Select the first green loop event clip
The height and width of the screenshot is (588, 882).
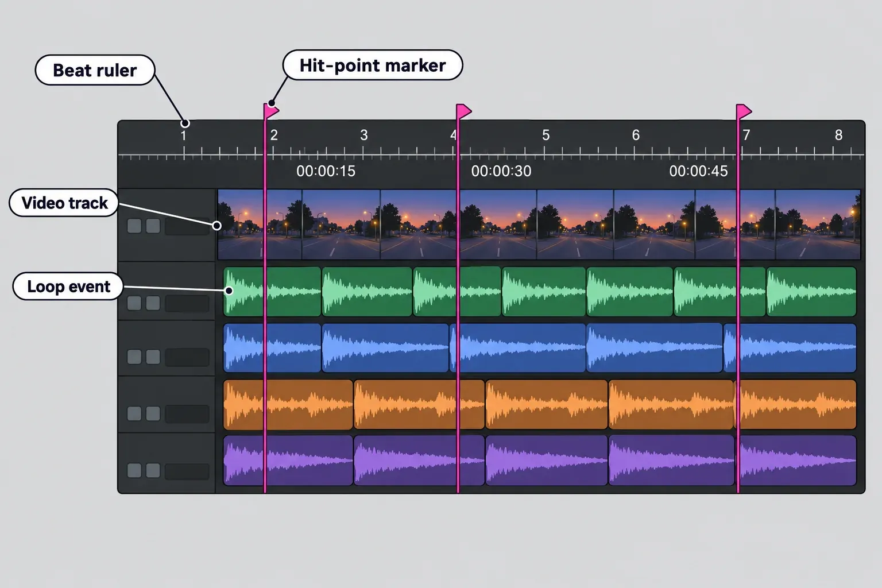click(x=272, y=292)
